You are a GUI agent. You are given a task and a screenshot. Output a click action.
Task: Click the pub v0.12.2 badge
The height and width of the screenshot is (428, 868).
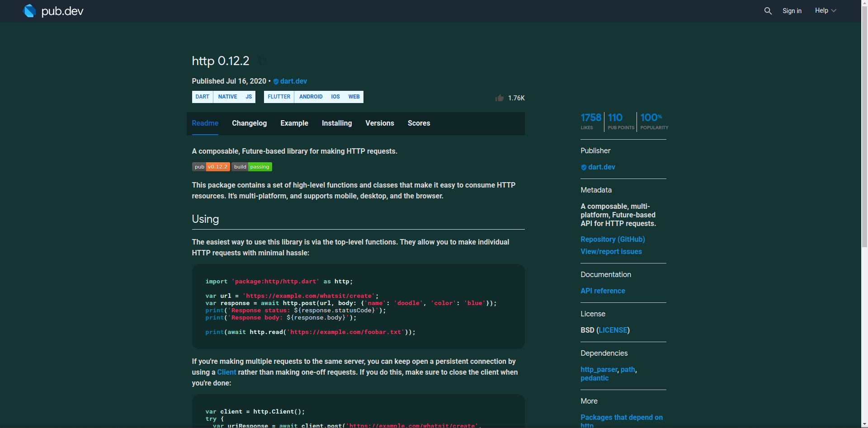211,167
